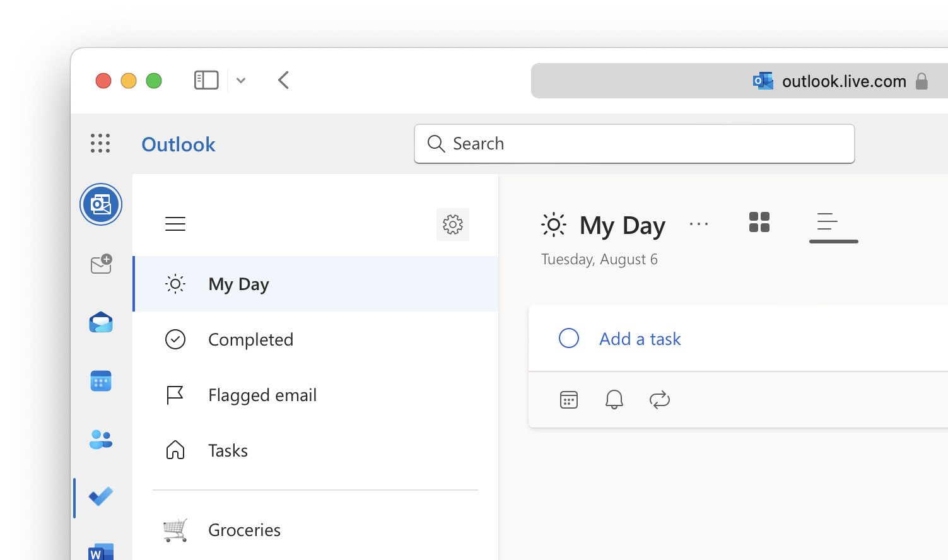
Task: Switch to list view
Action: (828, 222)
